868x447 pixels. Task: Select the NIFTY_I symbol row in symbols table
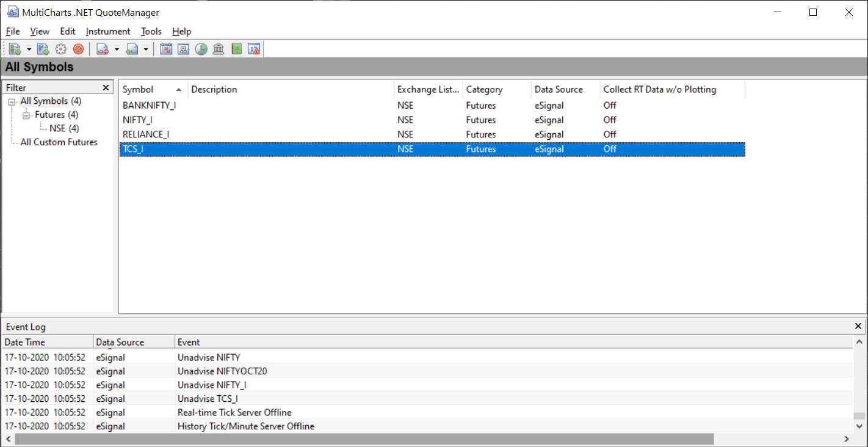[432, 120]
